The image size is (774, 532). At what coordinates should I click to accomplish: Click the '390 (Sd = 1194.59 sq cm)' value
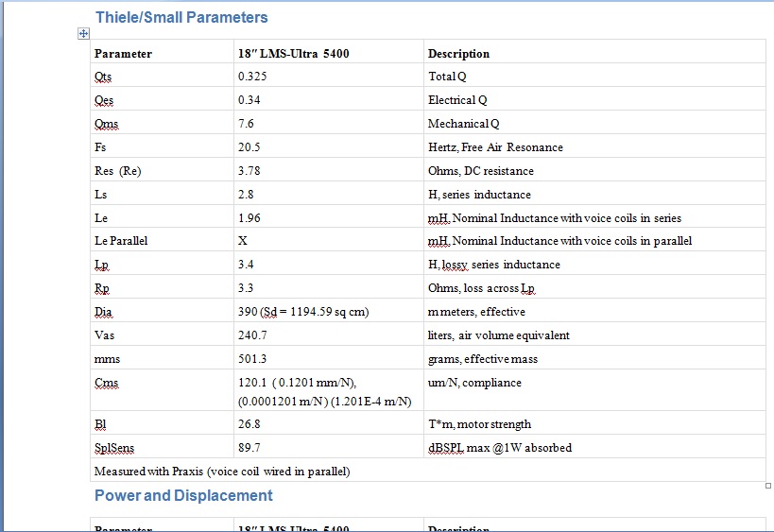click(303, 313)
